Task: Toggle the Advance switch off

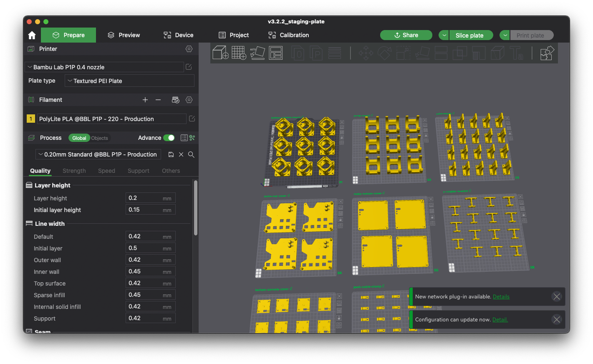Action: pyautogui.click(x=169, y=138)
